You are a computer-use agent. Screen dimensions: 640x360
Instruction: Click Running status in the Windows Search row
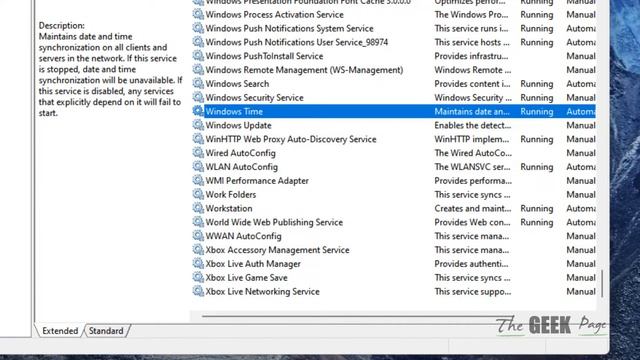click(537, 84)
